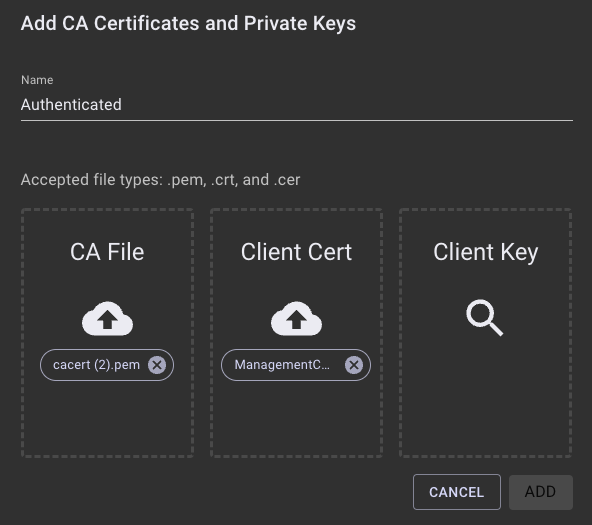Click the Client Cert upload cloud icon
The width and height of the screenshot is (592, 525).
click(x=296, y=319)
